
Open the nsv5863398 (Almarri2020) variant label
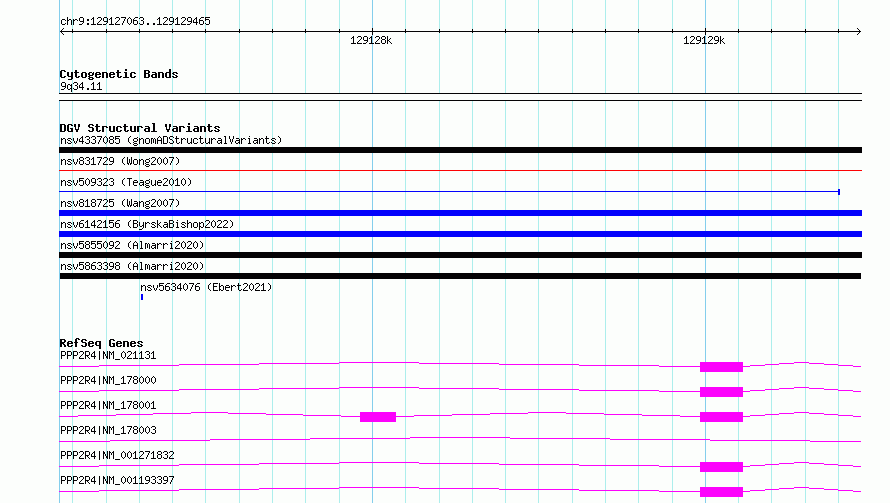coord(132,266)
